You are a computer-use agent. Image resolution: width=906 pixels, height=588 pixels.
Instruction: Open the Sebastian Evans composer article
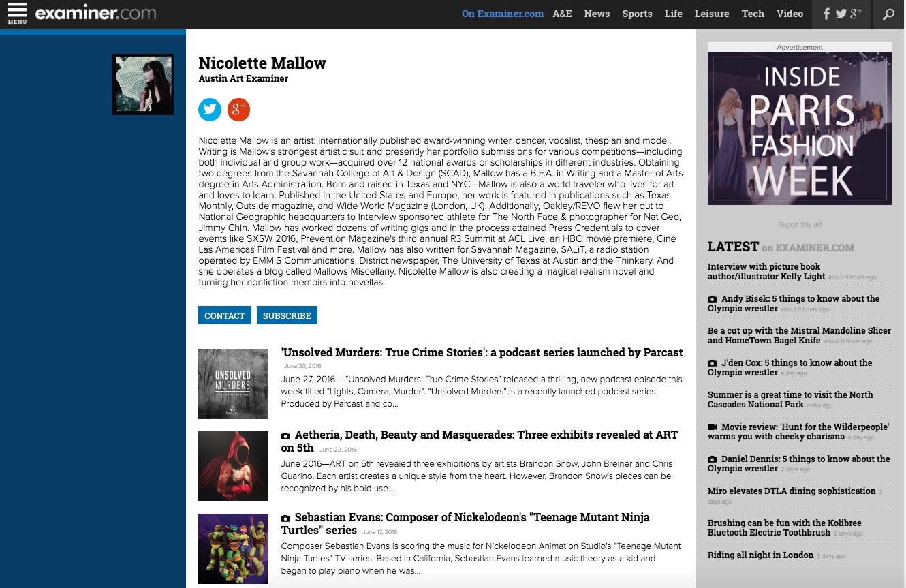tap(465, 523)
